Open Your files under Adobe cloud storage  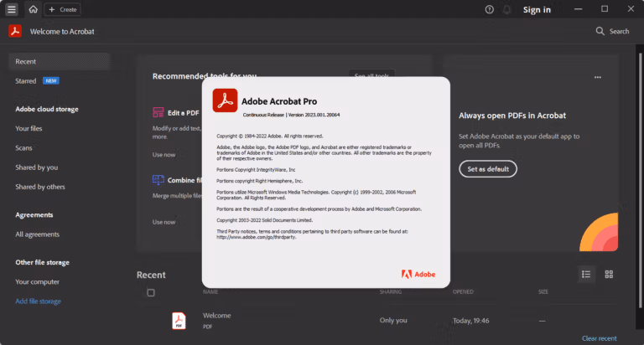[x=29, y=128]
